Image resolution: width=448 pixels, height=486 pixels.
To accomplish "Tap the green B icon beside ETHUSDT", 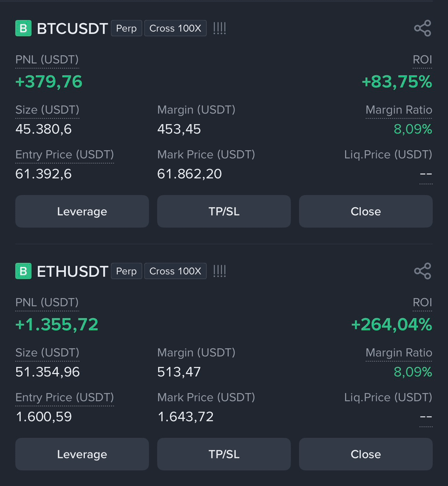I will [23, 271].
